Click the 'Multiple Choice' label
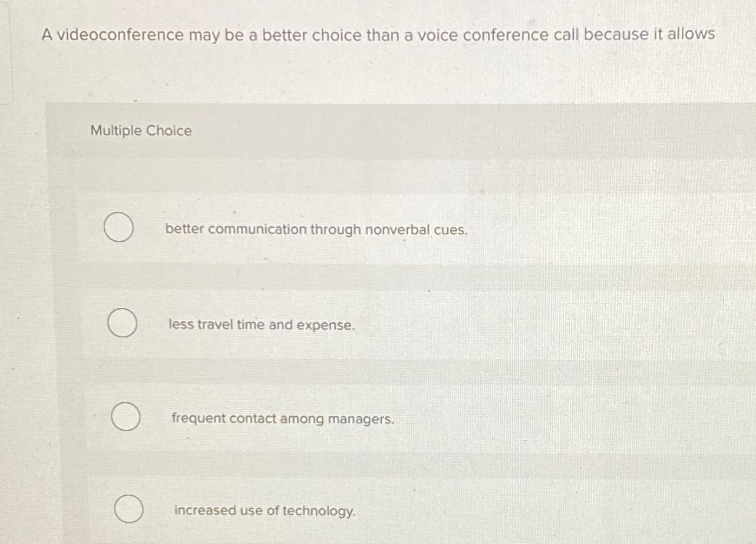 coord(141,131)
